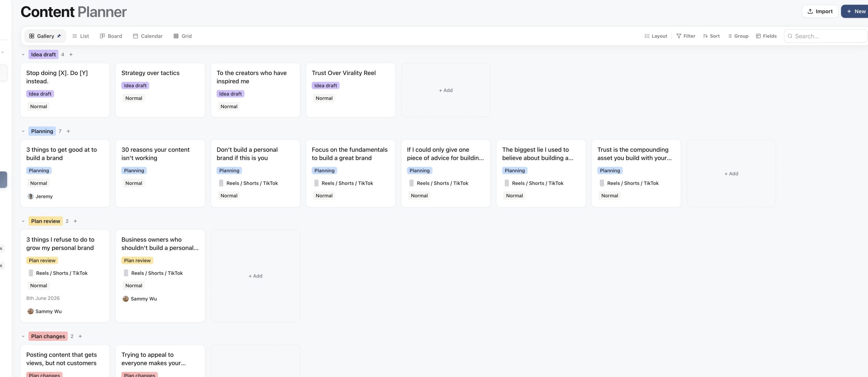Click the plus icon beside Plan changes group
The height and width of the screenshot is (377, 868).
click(80, 336)
